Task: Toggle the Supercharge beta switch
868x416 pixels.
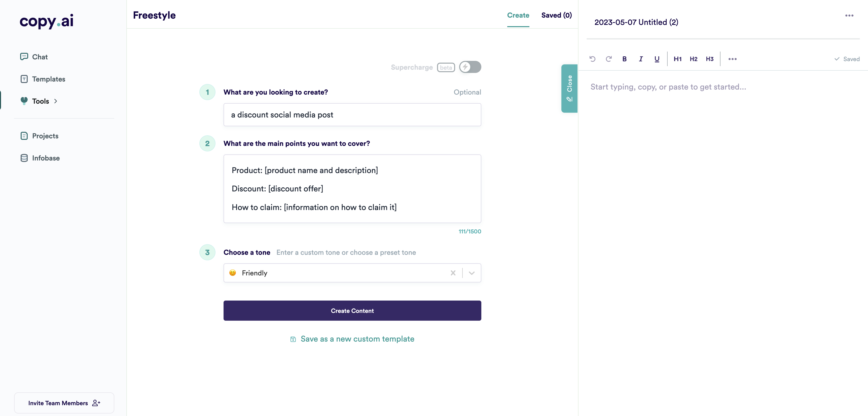Action: (x=470, y=66)
